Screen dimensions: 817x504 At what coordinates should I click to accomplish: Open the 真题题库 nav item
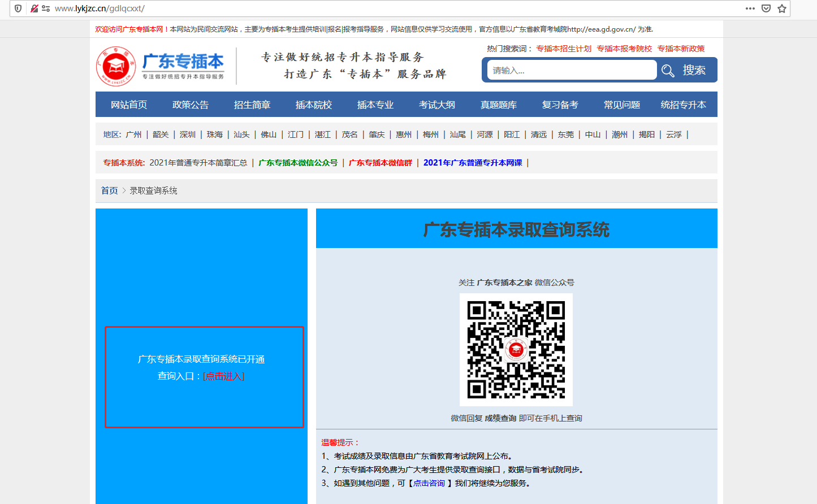tap(499, 105)
